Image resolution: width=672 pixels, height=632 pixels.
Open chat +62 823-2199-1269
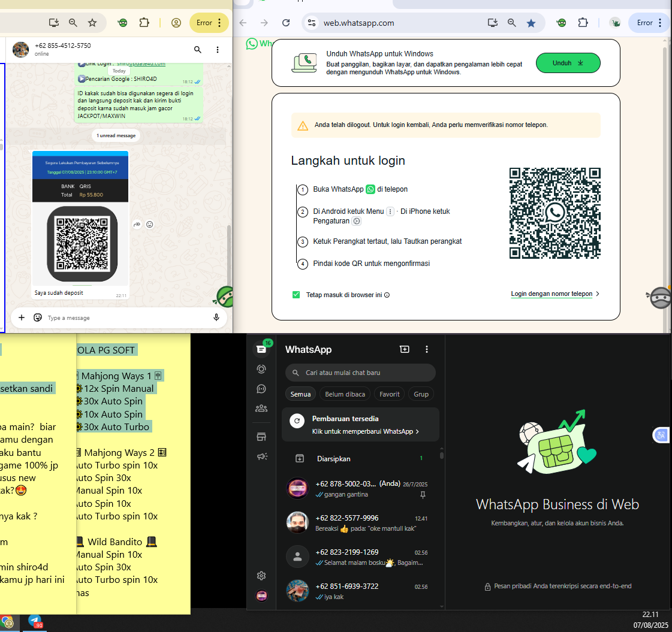[x=360, y=557]
